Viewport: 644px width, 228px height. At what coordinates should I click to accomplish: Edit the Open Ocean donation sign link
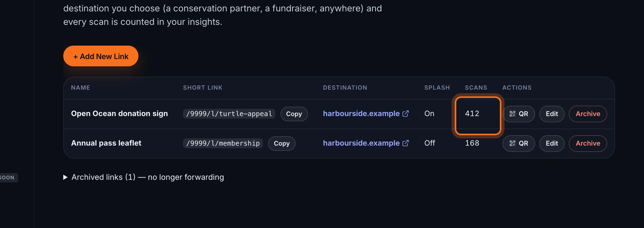(552, 114)
